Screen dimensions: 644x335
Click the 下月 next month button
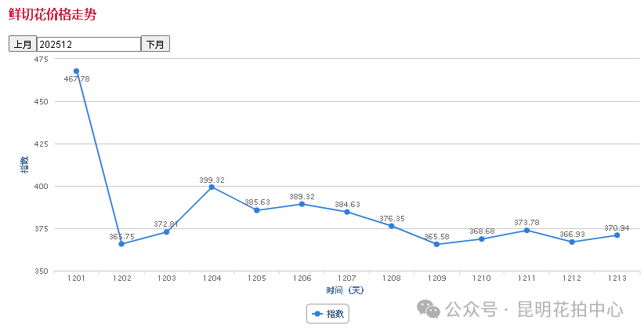155,44
